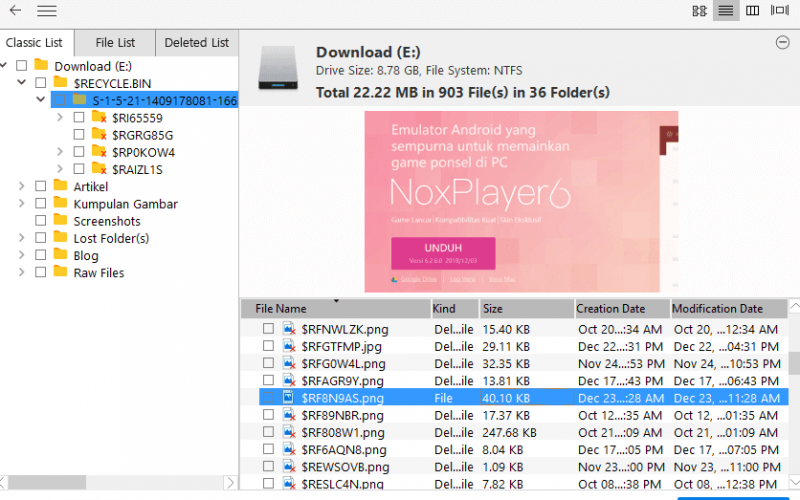Viewport: 800px width, 500px height.
Task: Click the file list scroll-up arrow
Action: coord(794,306)
